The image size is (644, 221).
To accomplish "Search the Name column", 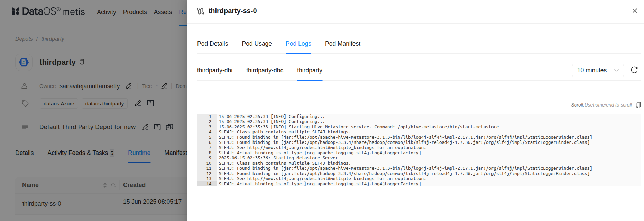I will [x=113, y=185].
